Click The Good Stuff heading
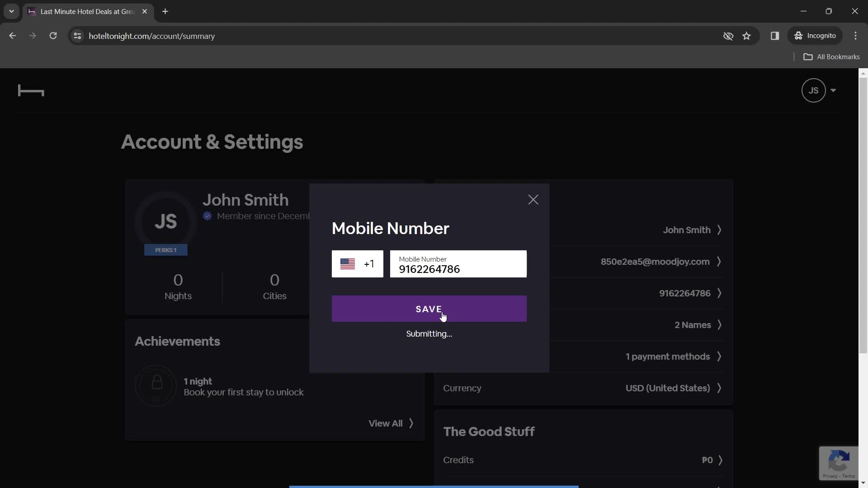 point(489,432)
